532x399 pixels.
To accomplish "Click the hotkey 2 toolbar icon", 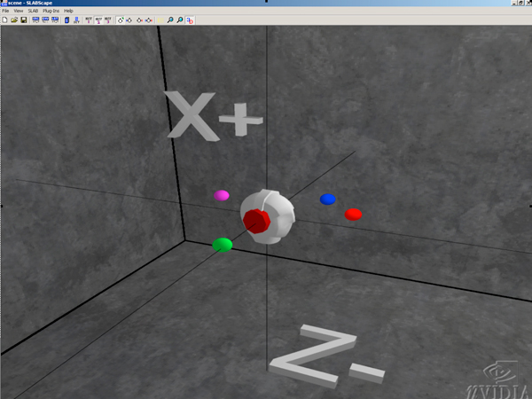I will (98, 20).
